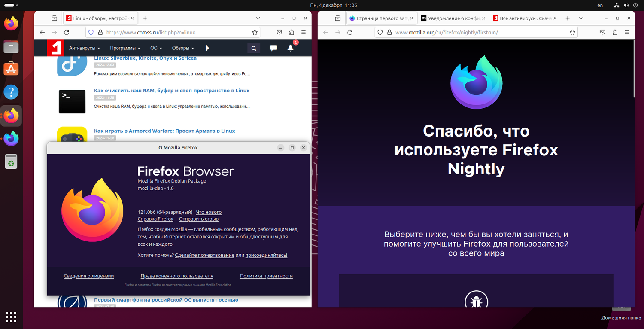Open 'Права конечного пользователя' link
The width and height of the screenshot is (644, 329).
(177, 276)
